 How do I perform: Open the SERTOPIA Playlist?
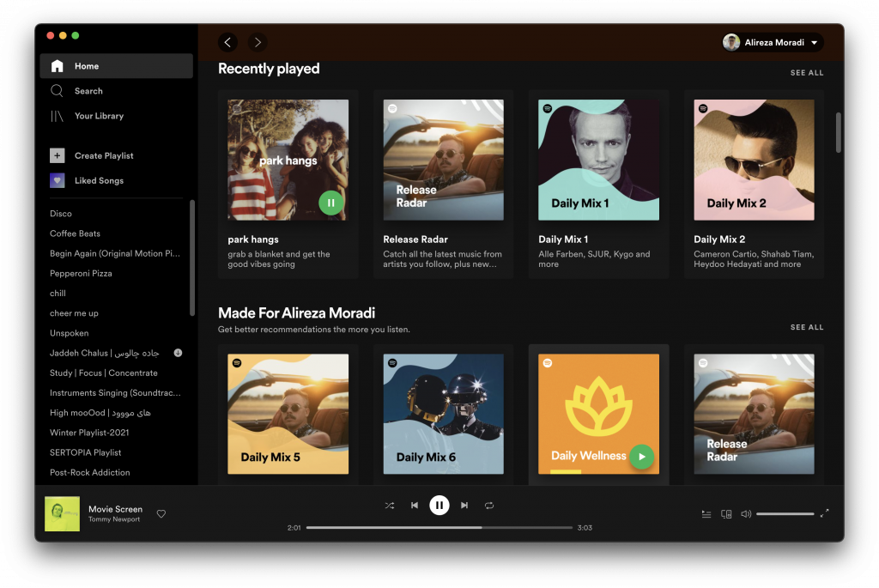85,453
